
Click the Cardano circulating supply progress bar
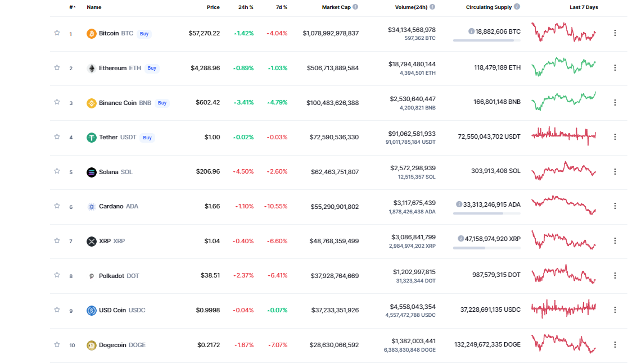(x=487, y=213)
